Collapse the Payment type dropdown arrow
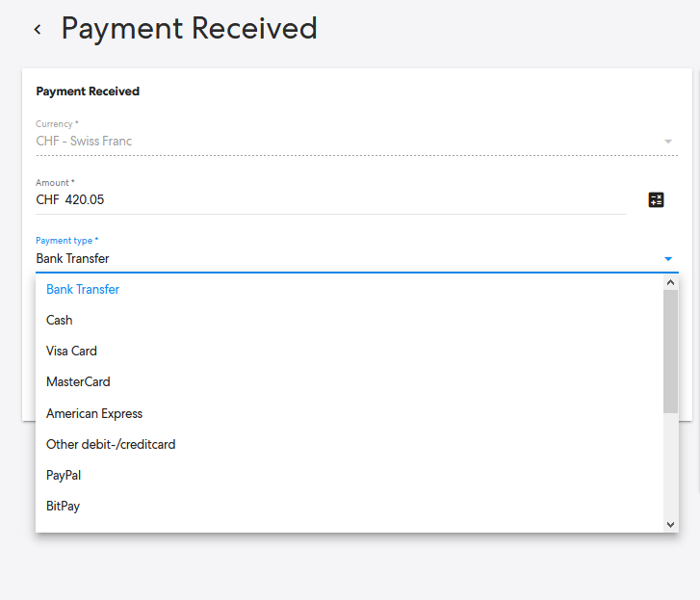Image resolution: width=700 pixels, height=600 pixels. [x=668, y=259]
